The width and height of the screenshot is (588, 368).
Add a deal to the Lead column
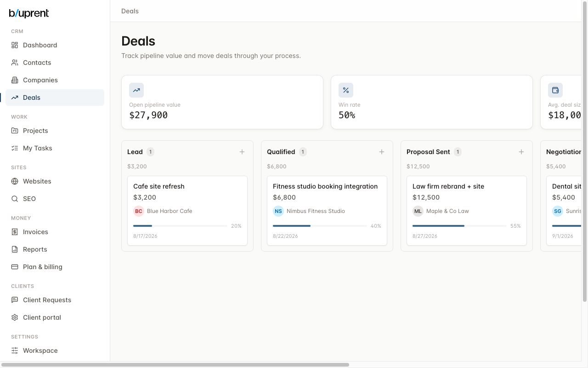(x=242, y=152)
